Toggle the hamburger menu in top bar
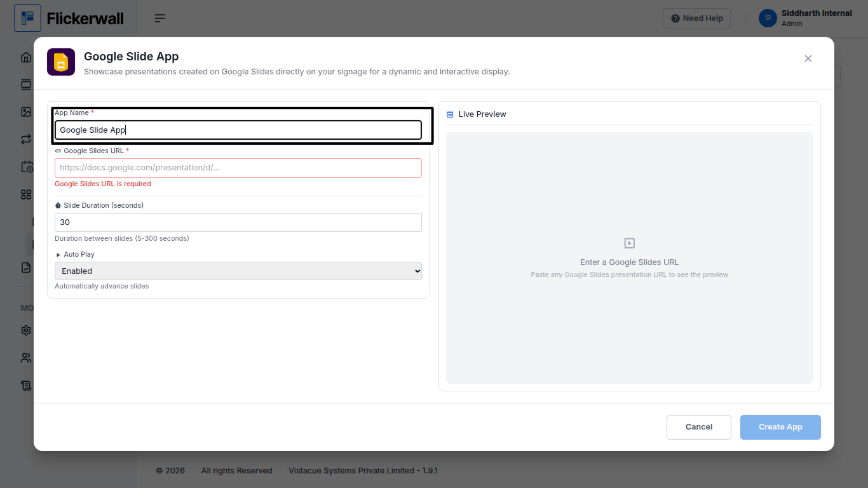This screenshot has height=488, width=868. [160, 18]
